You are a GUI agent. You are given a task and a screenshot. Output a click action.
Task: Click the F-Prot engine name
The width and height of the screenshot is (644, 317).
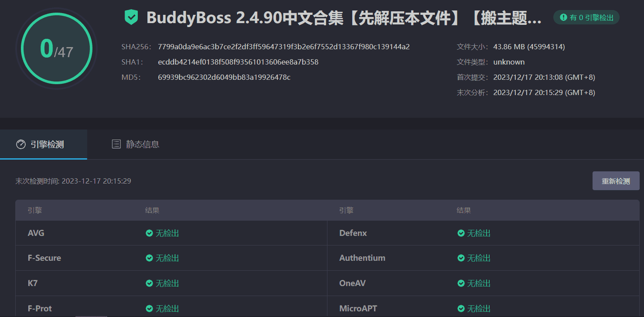[x=40, y=309]
